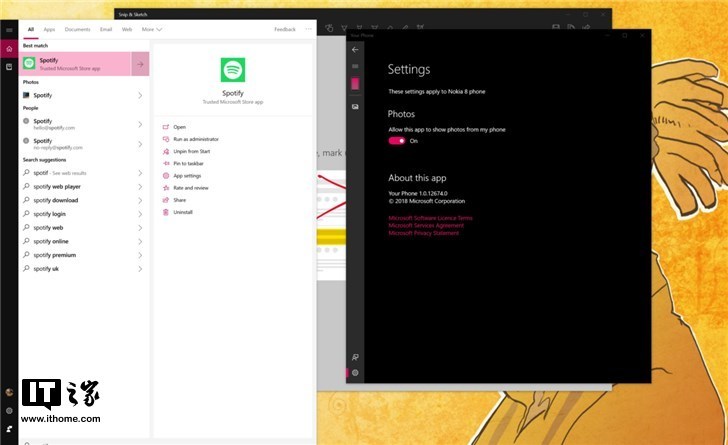
Task: Toggle off showing photos from my phone
Action: pos(397,141)
